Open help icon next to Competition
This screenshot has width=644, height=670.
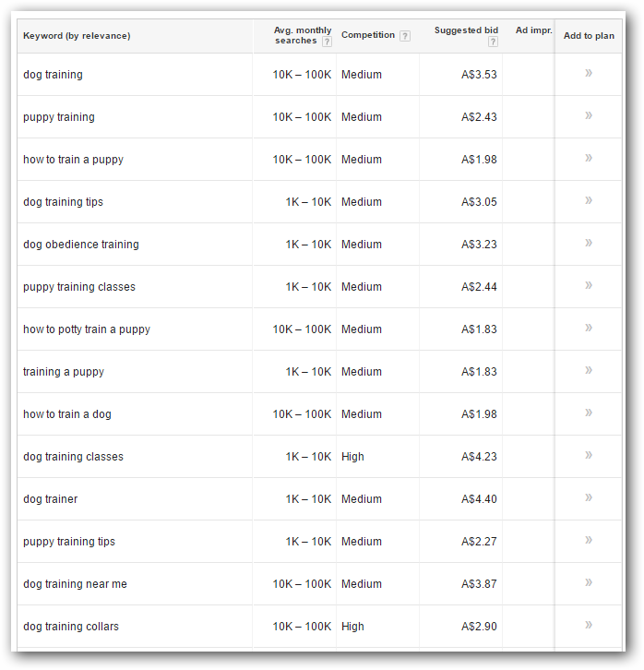click(405, 36)
